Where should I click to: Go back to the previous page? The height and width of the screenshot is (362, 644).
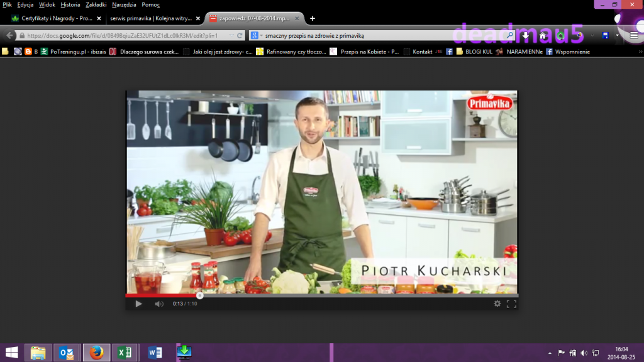tap(10, 36)
